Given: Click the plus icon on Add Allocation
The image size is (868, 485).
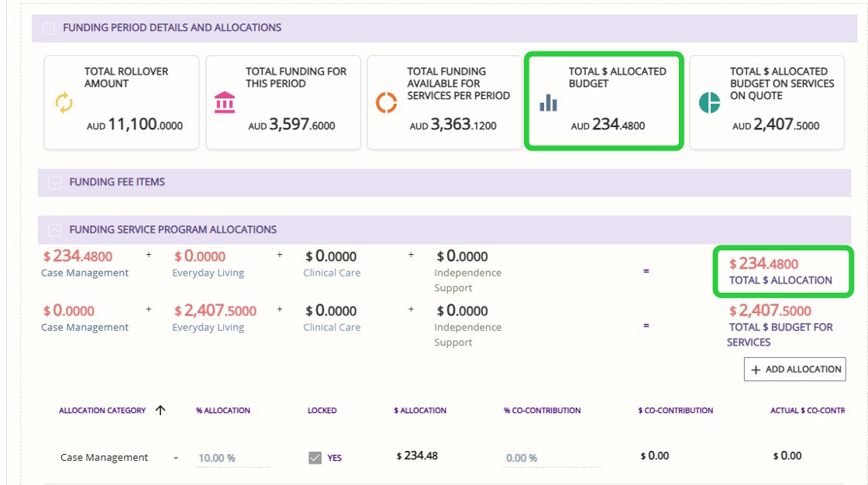Looking at the screenshot, I should 756,370.
